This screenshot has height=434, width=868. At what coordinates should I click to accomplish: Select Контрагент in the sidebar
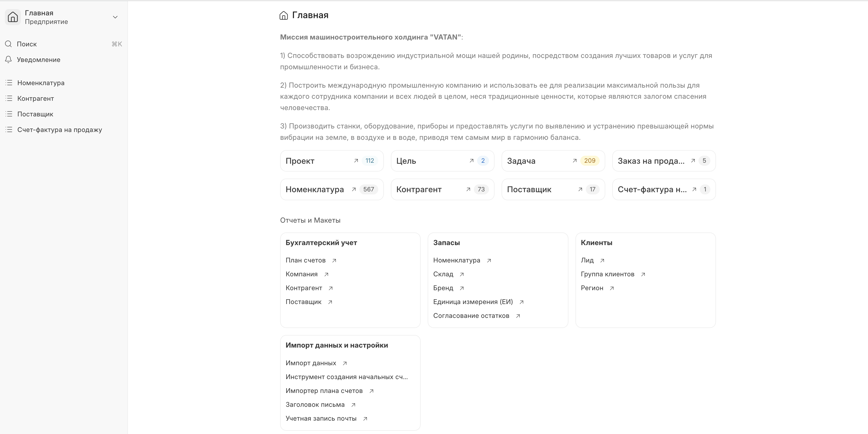[x=35, y=98]
